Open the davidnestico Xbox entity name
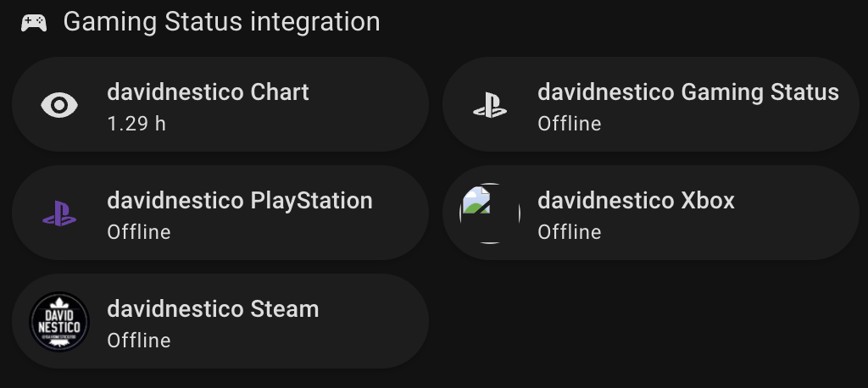 click(x=636, y=201)
